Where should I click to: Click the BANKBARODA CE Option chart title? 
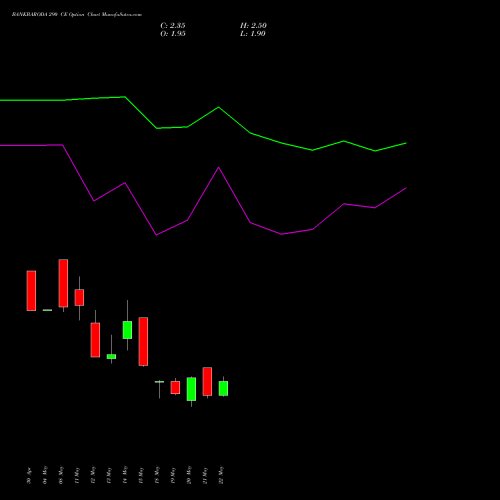click(77, 15)
